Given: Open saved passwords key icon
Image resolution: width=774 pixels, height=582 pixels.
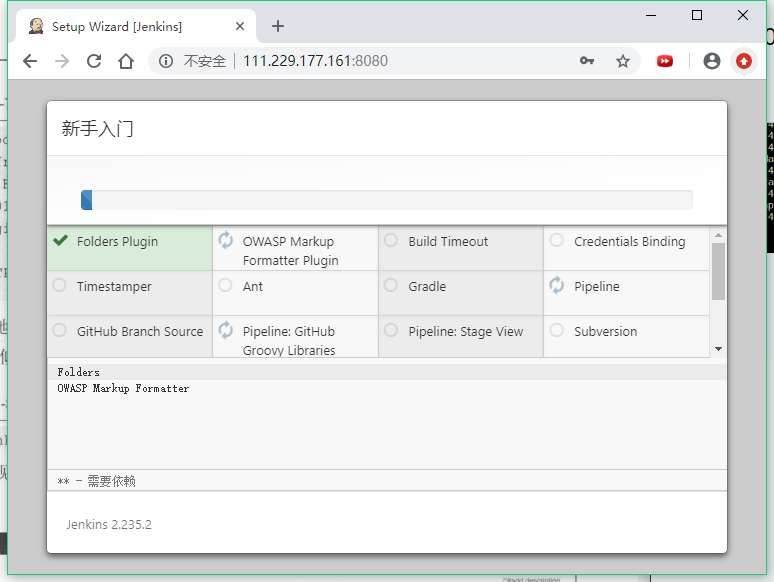Looking at the screenshot, I should tap(587, 61).
